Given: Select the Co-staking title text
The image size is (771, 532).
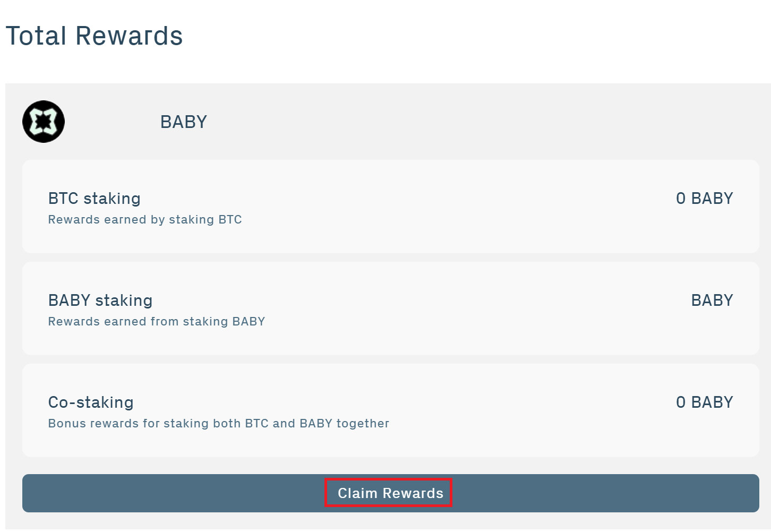Looking at the screenshot, I should [91, 402].
